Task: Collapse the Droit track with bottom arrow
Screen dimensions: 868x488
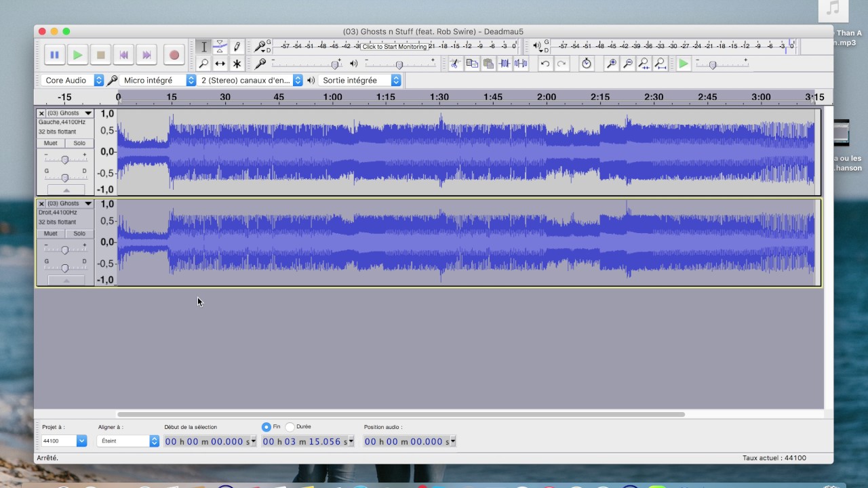Action: coord(66,280)
